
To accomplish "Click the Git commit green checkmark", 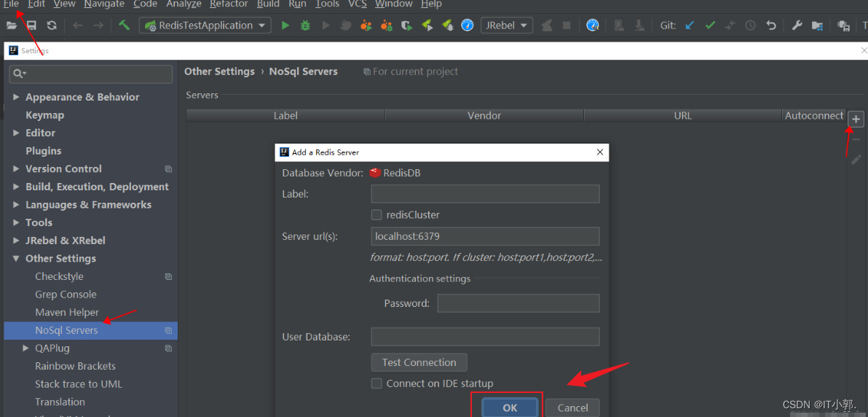I will pyautogui.click(x=710, y=26).
